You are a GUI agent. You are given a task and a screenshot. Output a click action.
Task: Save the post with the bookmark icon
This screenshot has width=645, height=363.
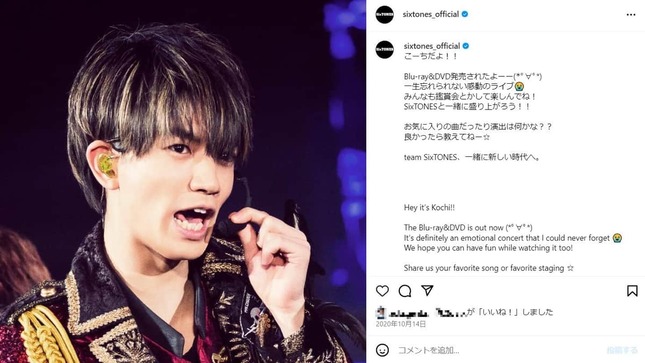[632, 291]
